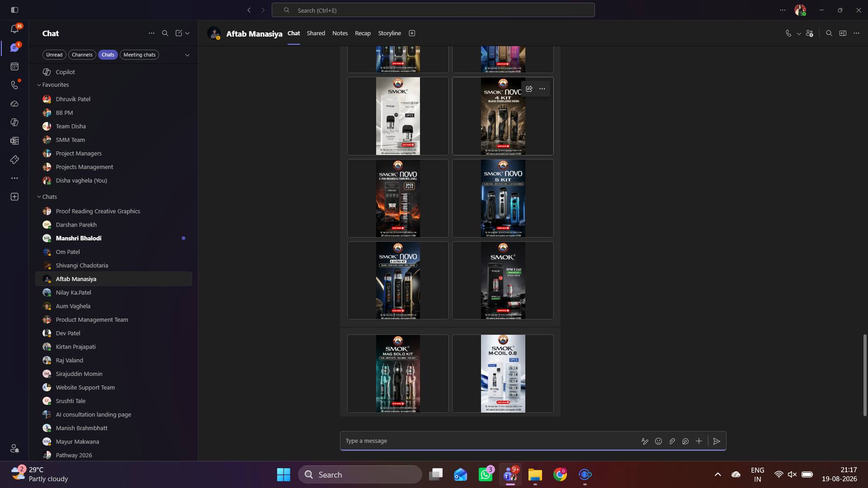Image resolution: width=868 pixels, height=488 pixels.
Task: Send the message with the arrow icon
Action: point(717,441)
